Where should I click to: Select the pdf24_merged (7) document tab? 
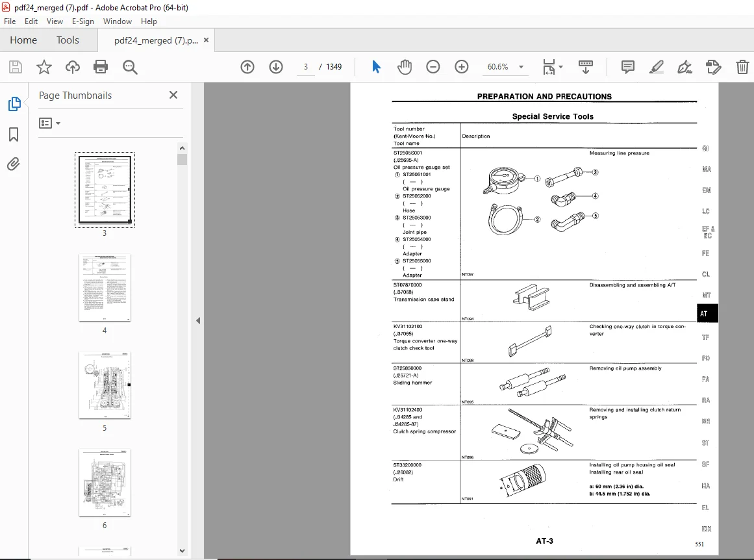click(x=156, y=40)
